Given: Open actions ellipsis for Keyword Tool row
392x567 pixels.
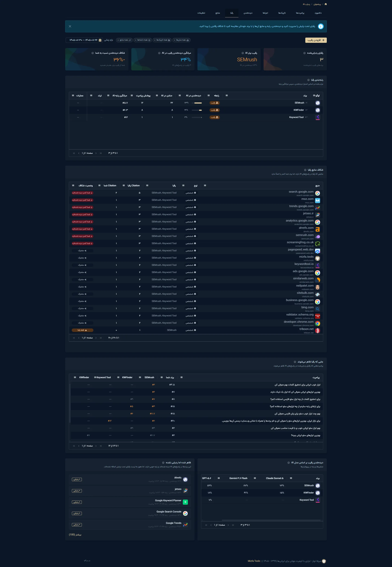Looking at the screenshot, I should click(78, 117).
